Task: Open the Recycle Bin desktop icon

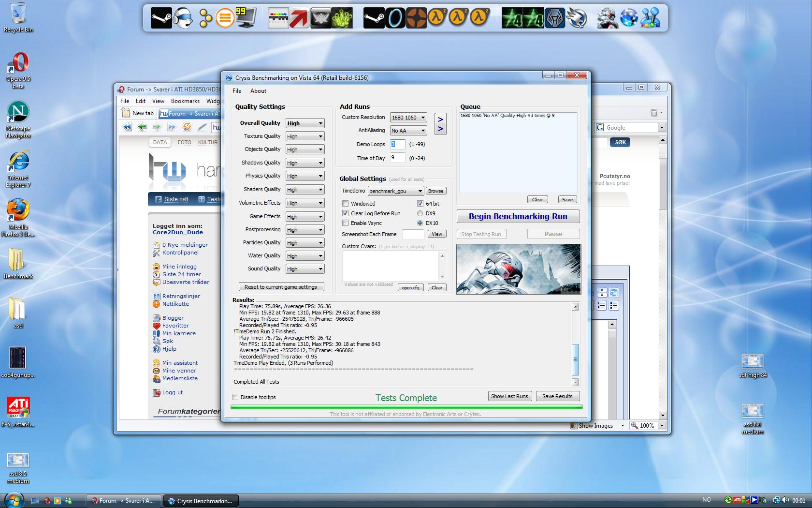Action: coord(18,17)
